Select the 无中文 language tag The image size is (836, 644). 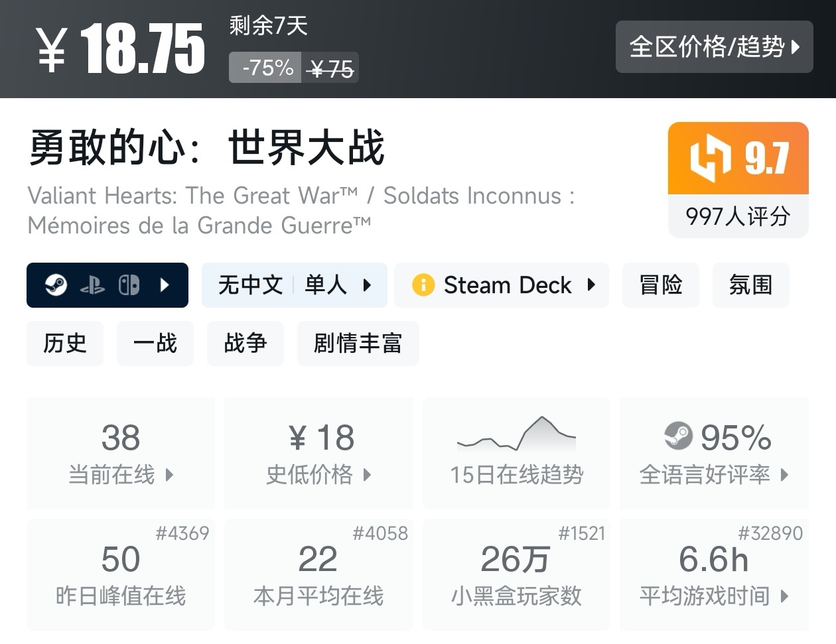point(251,285)
